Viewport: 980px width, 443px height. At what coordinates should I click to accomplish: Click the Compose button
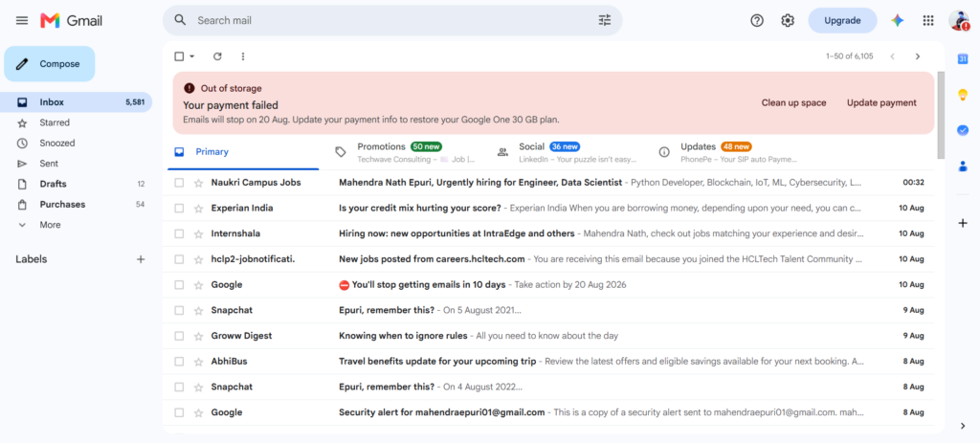[x=50, y=64]
